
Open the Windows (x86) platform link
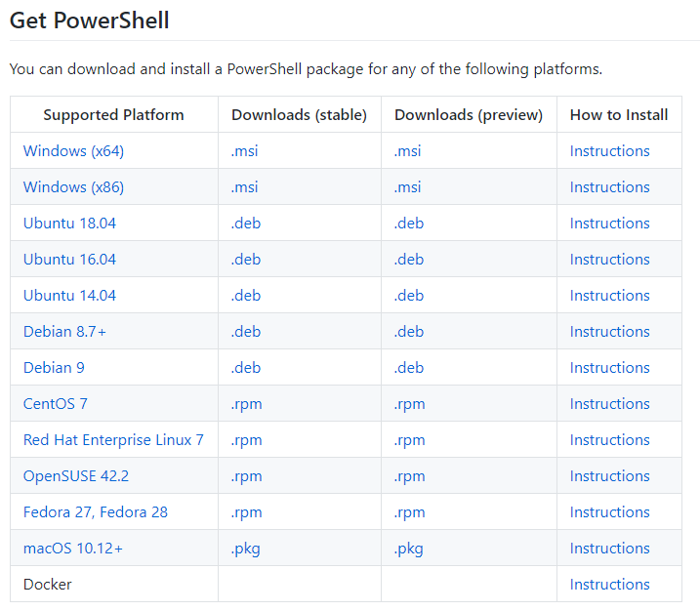73,187
